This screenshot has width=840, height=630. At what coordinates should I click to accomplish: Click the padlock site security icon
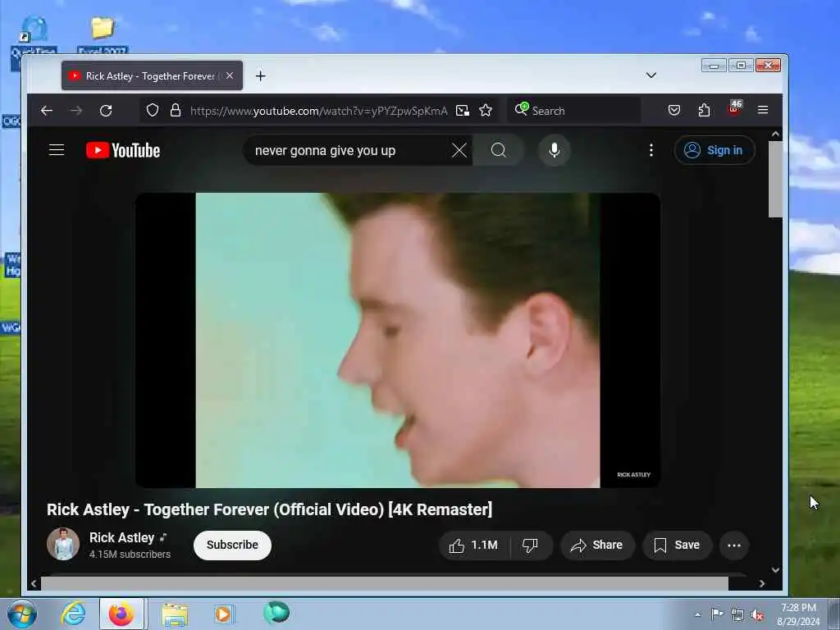[x=176, y=111]
